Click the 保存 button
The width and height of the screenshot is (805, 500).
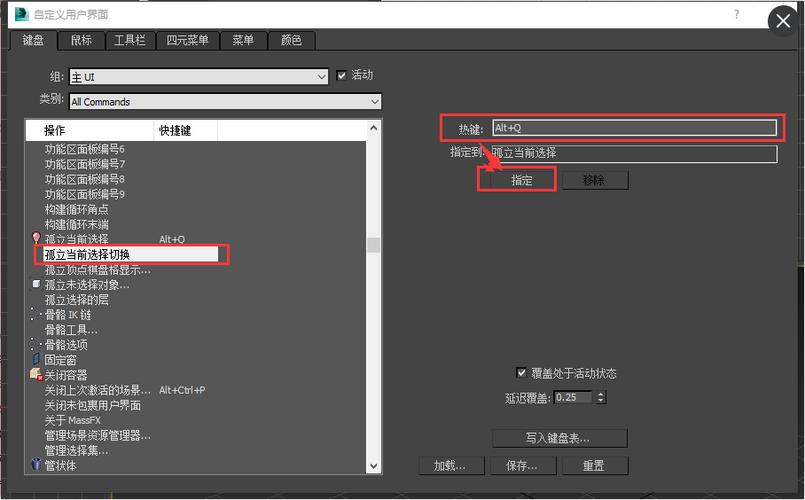click(x=523, y=466)
